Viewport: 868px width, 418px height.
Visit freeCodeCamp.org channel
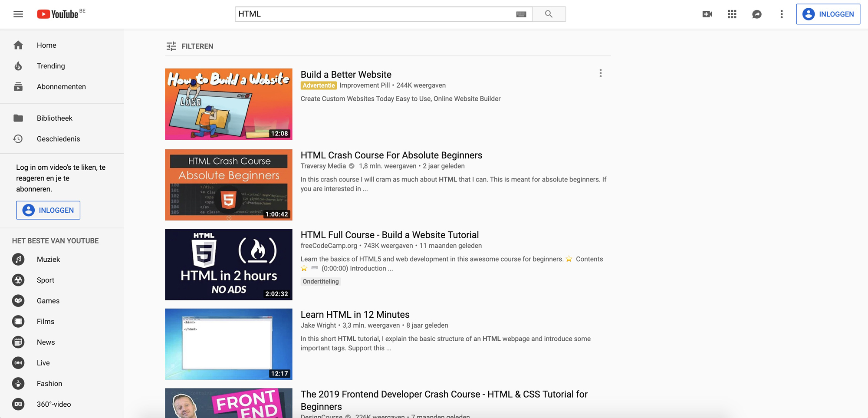tap(329, 246)
